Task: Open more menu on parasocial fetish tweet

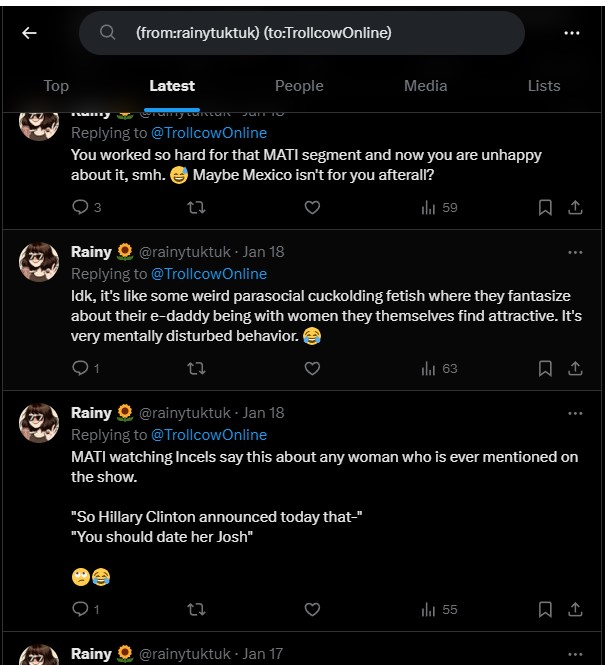Action: 575,252
